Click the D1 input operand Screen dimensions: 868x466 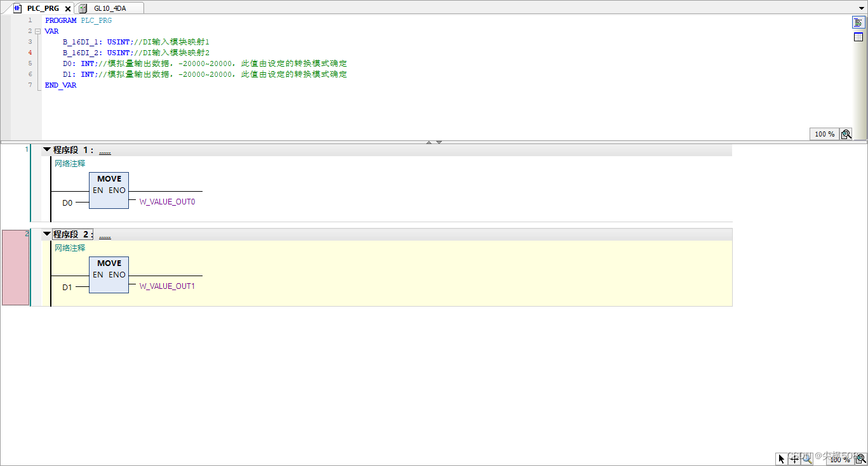[x=67, y=287]
